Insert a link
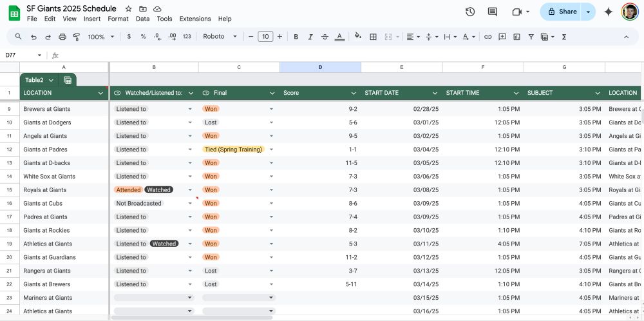 [x=488, y=37]
